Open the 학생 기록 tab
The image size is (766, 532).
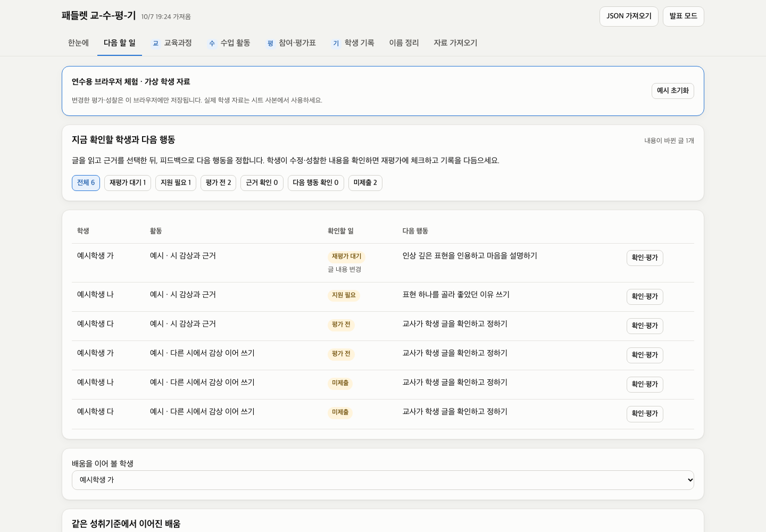353,43
